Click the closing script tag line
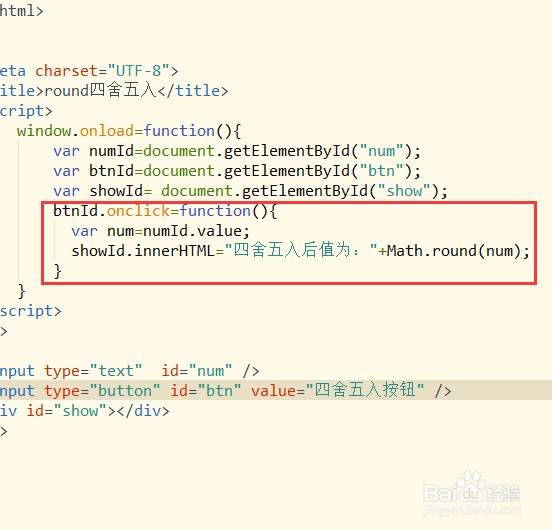The height and width of the screenshot is (530, 552). (31, 311)
